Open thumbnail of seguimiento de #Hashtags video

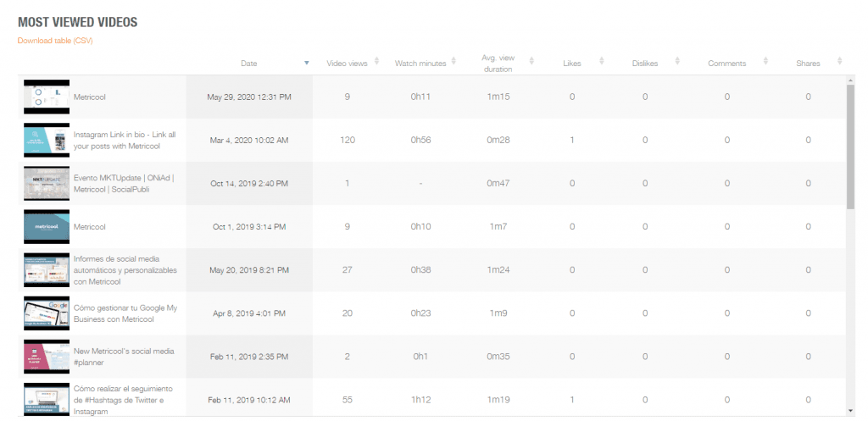pyautogui.click(x=47, y=400)
